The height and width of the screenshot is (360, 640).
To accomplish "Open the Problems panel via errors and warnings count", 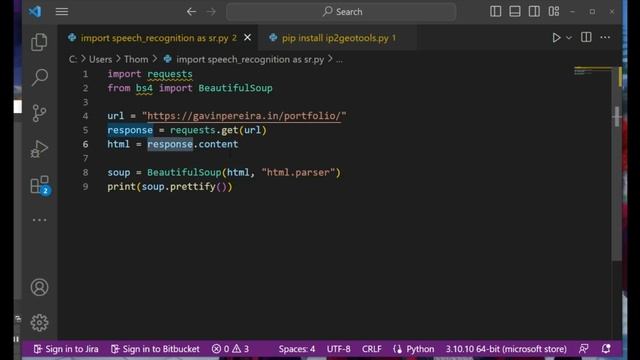I will pos(230,349).
